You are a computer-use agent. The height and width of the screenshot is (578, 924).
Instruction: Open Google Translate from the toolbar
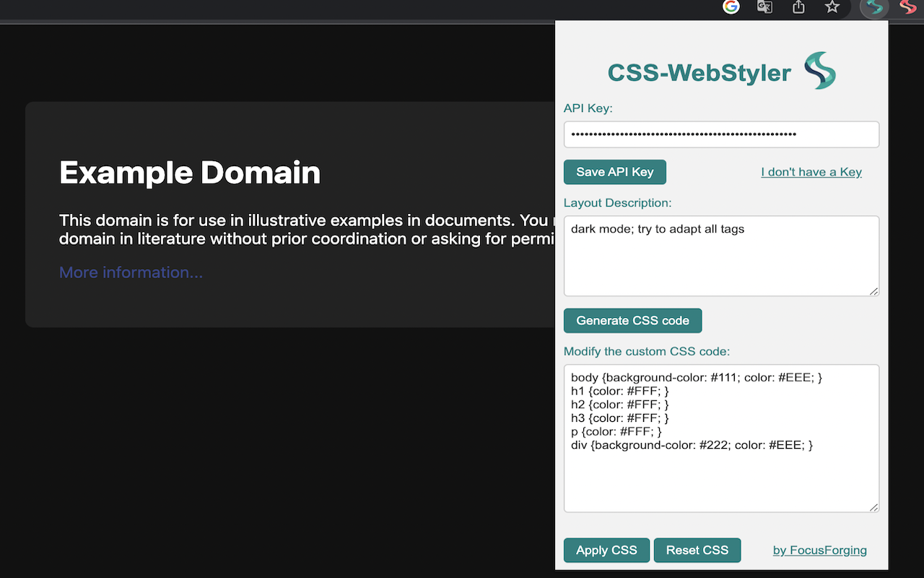pos(764,8)
